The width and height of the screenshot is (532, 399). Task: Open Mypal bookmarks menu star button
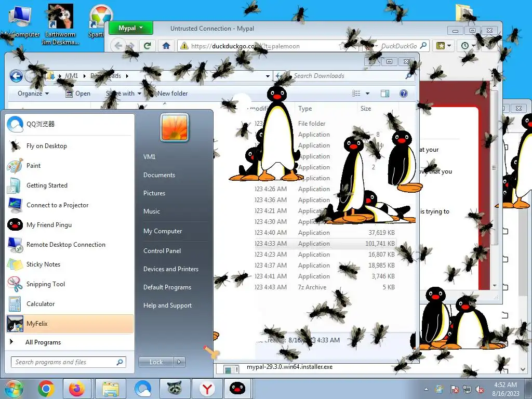444,46
